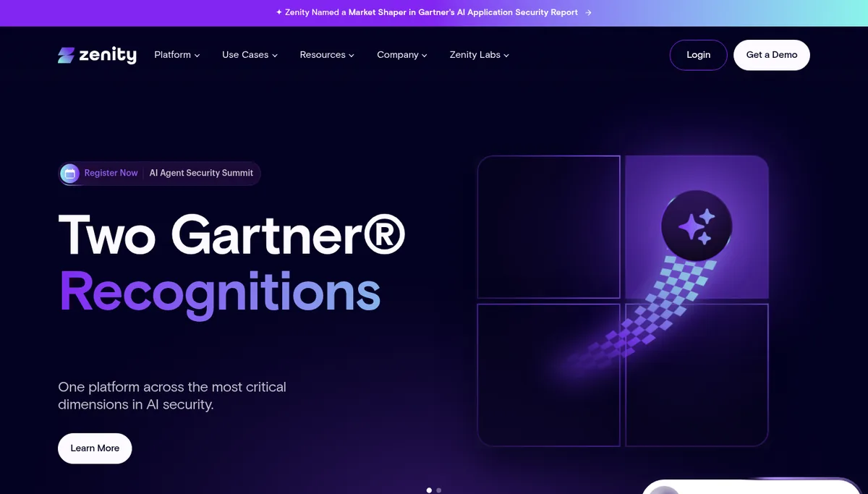The width and height of the screenshot is (868, 494).
Task: Click the Get a Demo button
Action: 772,55
